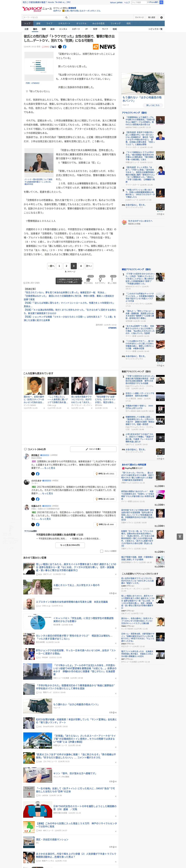186x868 pixels.
Task: Close the underwear advertisement in the sidebar
Action: point(163,73)
